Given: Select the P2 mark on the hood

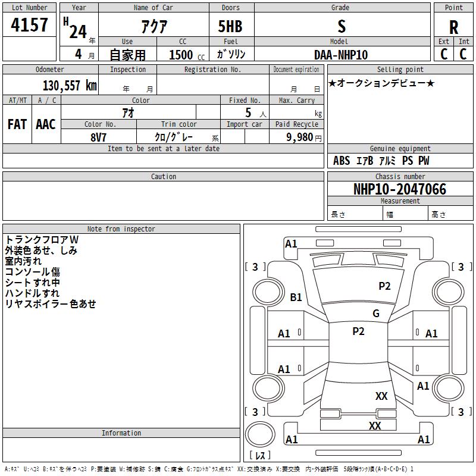Looking at the screenshot, I should click(384, 286).
